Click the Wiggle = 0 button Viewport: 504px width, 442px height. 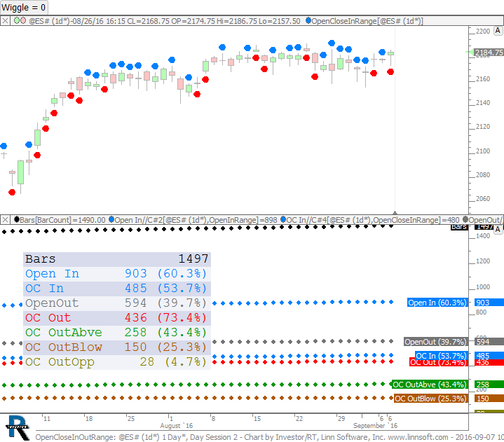pyautogui.click(x=24, y=7)
